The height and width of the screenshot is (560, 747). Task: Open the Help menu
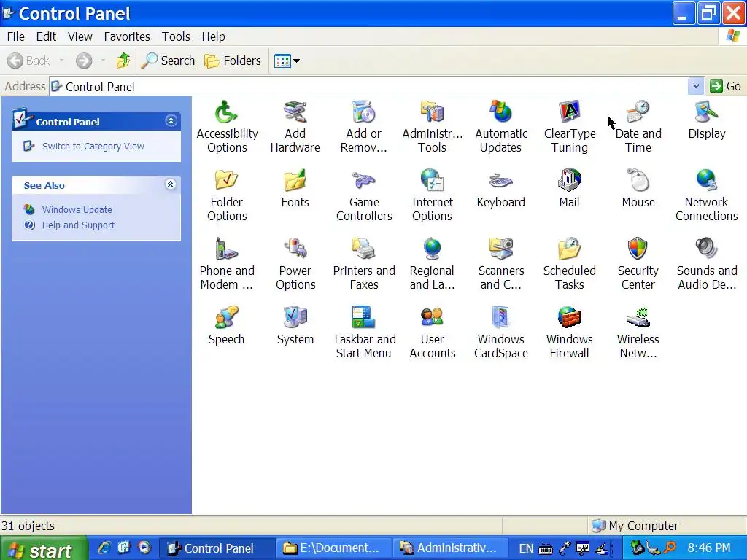(x=213, y=36)
